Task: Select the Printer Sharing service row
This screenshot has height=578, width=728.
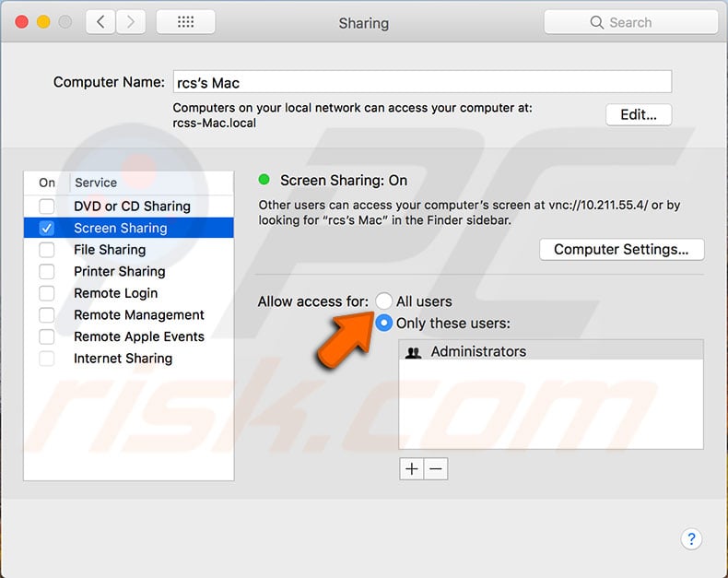Action: coord(129,271)
